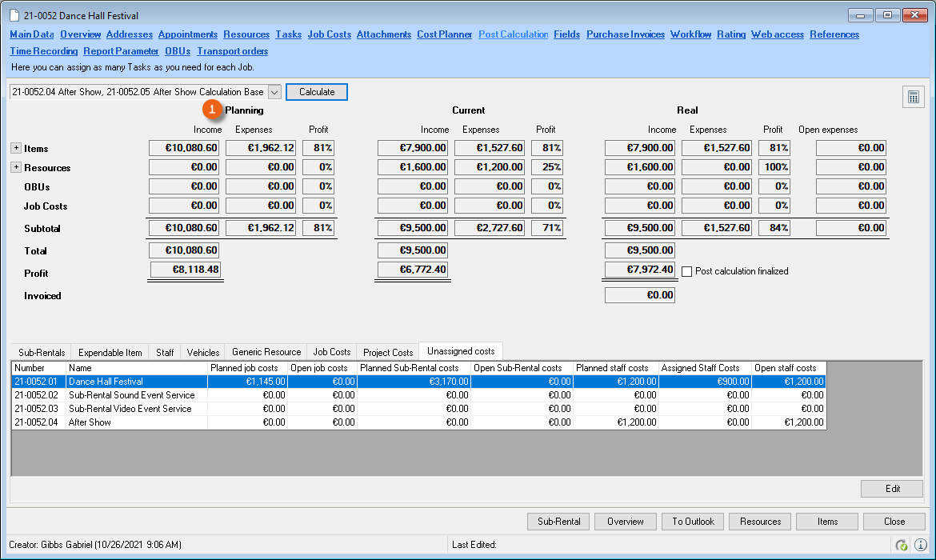Select the Vehicles tab

203,352
